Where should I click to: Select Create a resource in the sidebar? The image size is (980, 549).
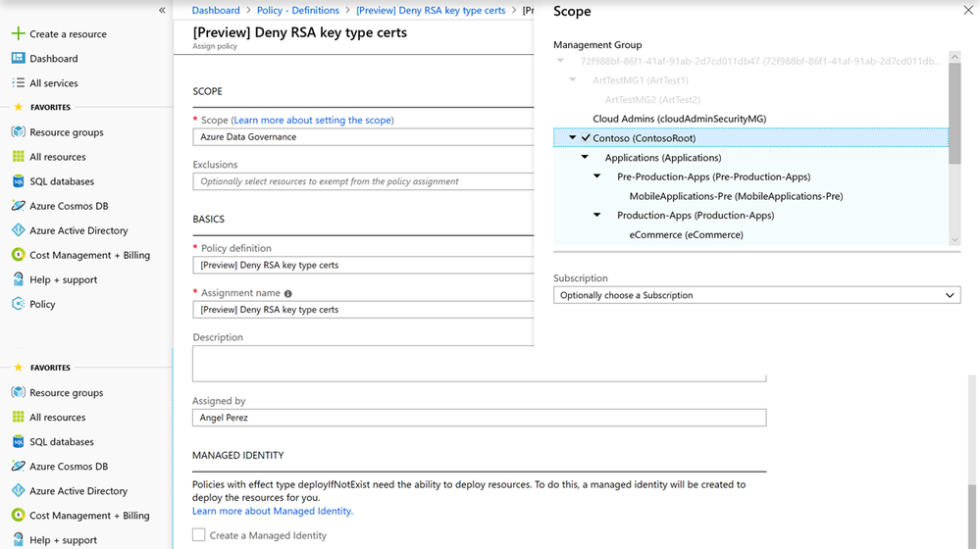point(68,33)
